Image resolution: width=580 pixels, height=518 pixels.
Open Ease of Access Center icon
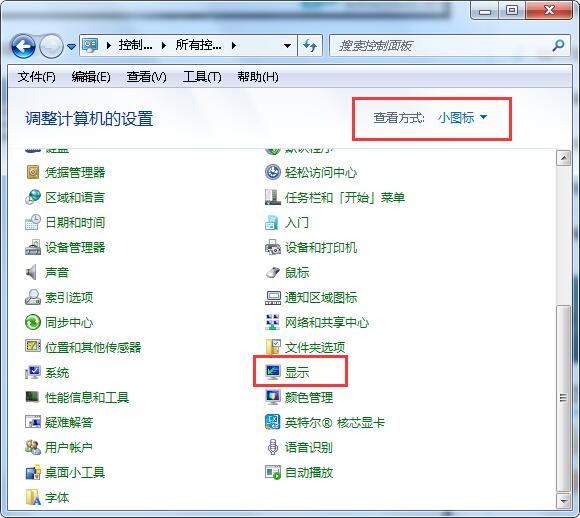[x=273, y=172]
